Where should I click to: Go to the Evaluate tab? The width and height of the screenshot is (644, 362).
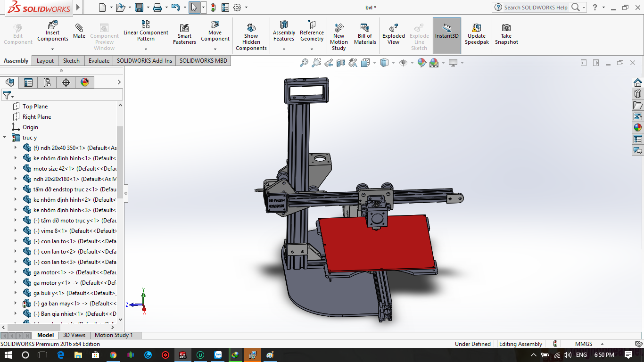pyautogui.click(x=99, y=61)
